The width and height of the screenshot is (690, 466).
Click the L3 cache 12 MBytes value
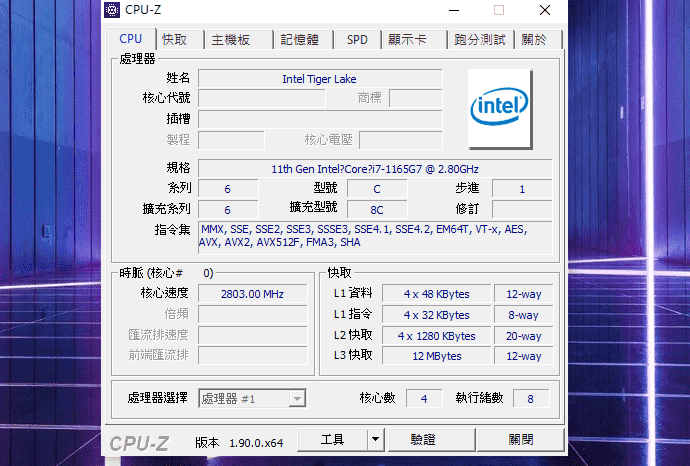[x=437, y=356]
